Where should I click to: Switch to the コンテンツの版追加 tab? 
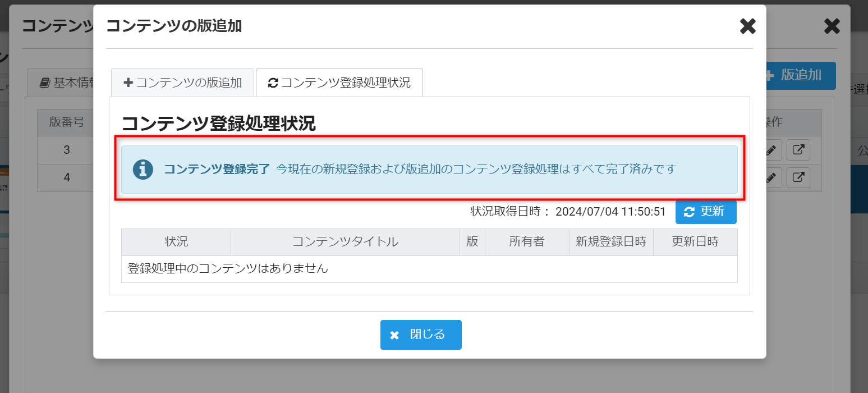tap(182, 83)
